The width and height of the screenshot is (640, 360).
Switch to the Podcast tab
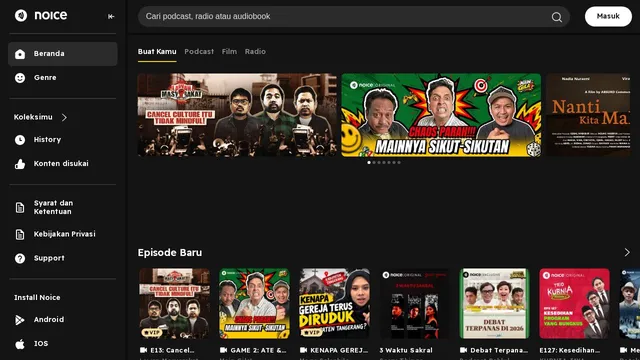[199, 52]
